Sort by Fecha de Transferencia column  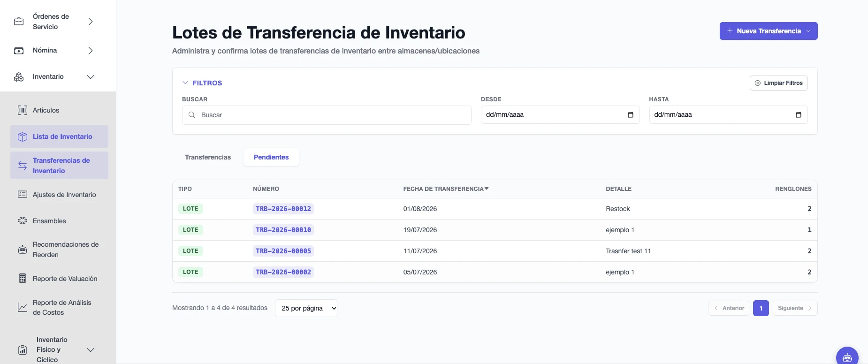(446, 189)
